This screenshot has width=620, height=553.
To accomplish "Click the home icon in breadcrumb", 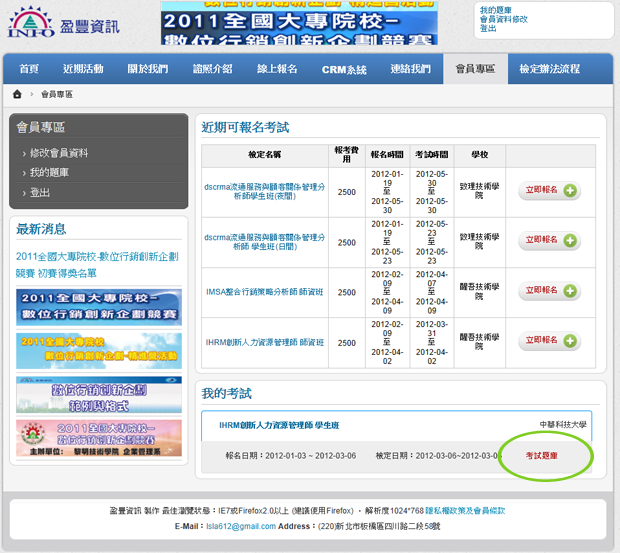I will tap(17, 94).
